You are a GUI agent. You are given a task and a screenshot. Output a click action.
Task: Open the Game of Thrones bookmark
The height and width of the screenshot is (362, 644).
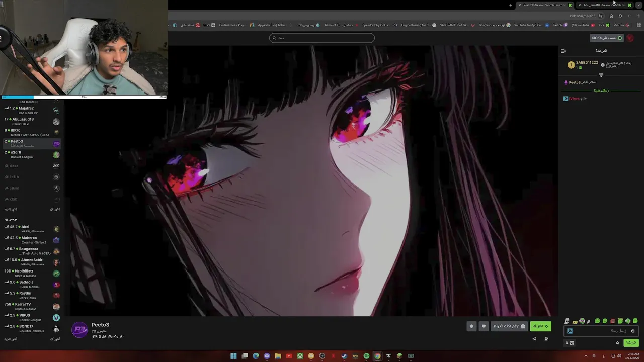pyautogui.click(x=342, y=25)
